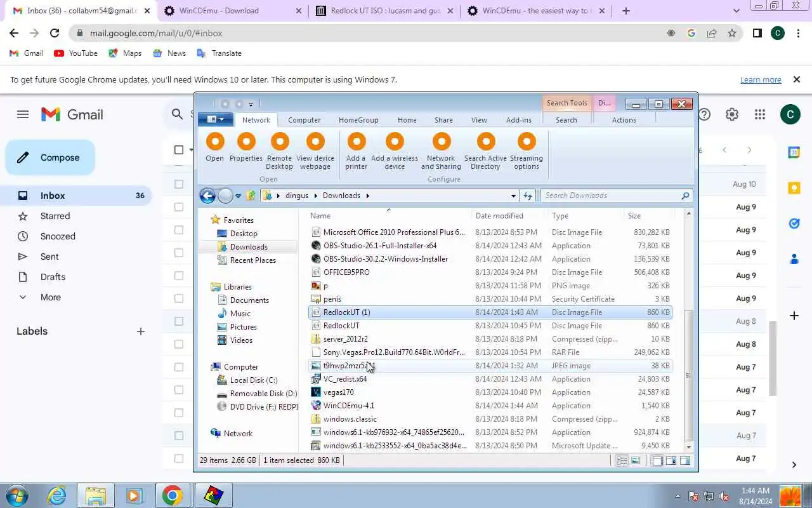Image resolution: width=812 pixels, height=508 pixels.
Task: Switch to Computer ribbon tab
Action: [x=304, y=120]
